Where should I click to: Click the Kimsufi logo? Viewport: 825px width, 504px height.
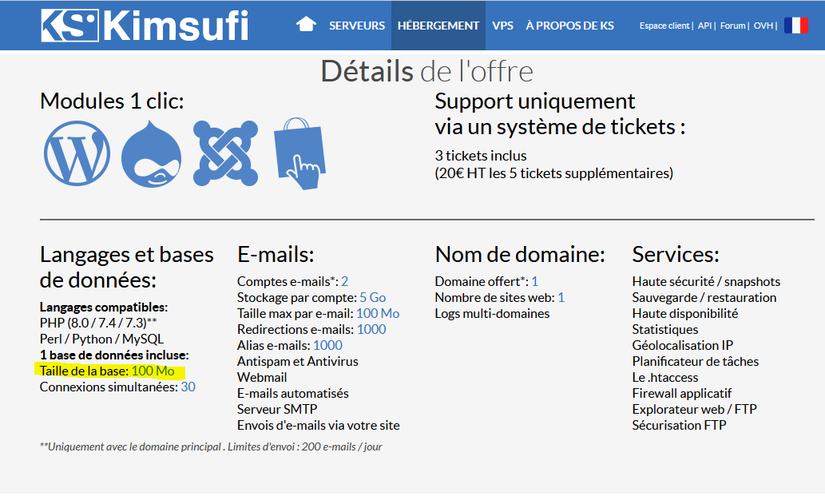[x=145, y=26]
